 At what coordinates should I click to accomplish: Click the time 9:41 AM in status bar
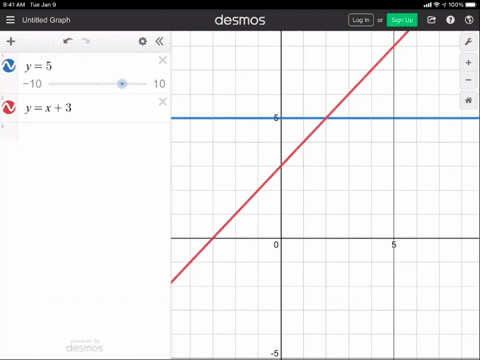click(14, 5)
